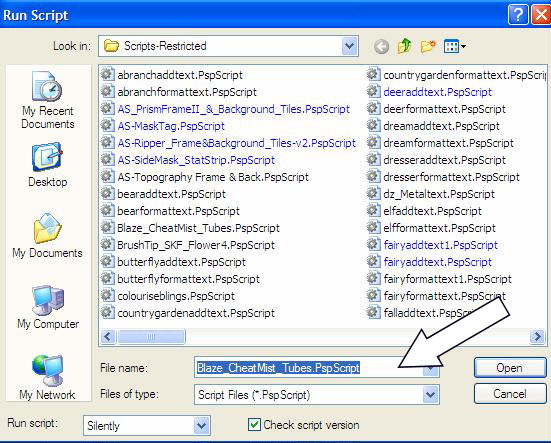This screenshot has width=551, height=443.
Task: Click the dialog Help question mark
Action: pyautogui.click(x=518, y=15)
